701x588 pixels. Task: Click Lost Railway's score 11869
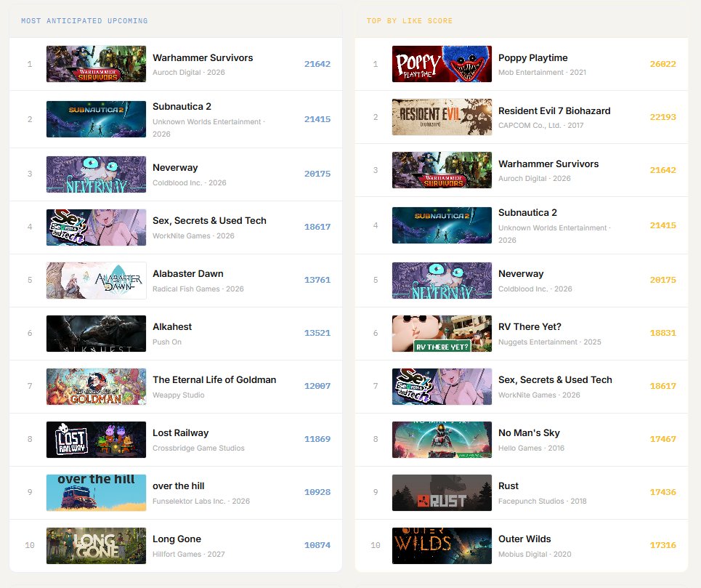tap(317, 439)
